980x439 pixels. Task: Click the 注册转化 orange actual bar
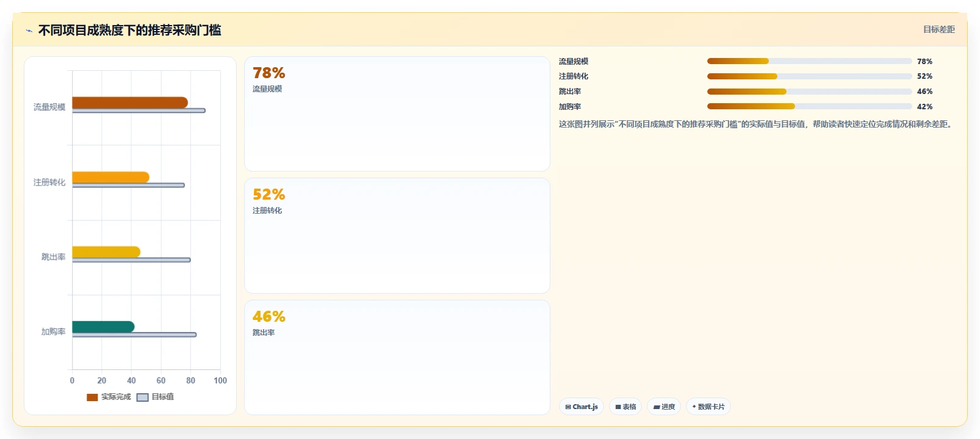[110, 177]
